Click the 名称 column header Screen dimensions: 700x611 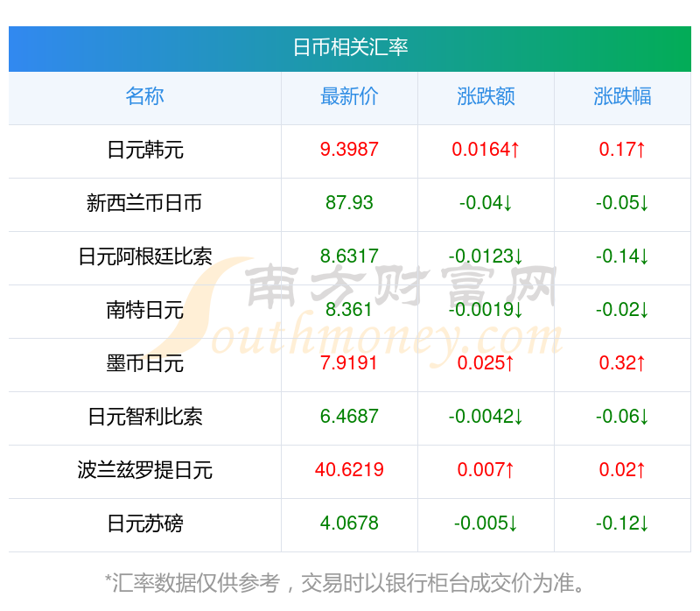[x=144, y=96]
